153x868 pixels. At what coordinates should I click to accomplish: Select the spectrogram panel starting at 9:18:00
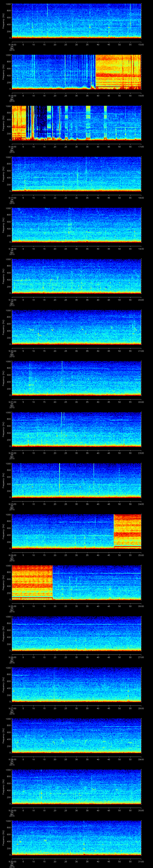click(x=76, y=225)
